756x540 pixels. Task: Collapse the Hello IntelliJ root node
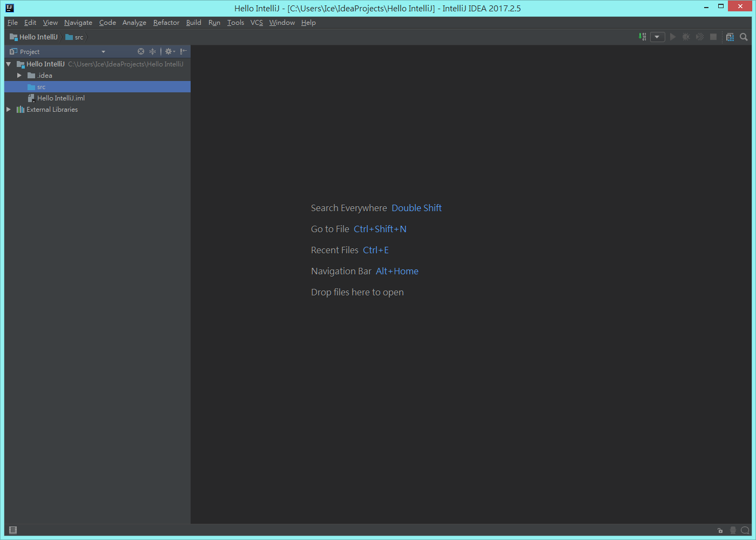[x=9, y=64]
